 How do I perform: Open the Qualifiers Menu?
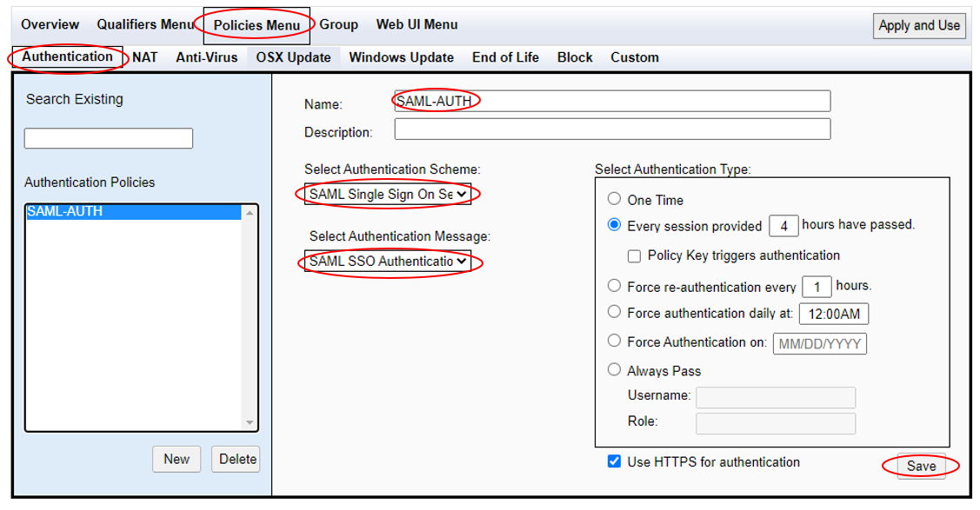pyautogui.click(x=145, y=24)
